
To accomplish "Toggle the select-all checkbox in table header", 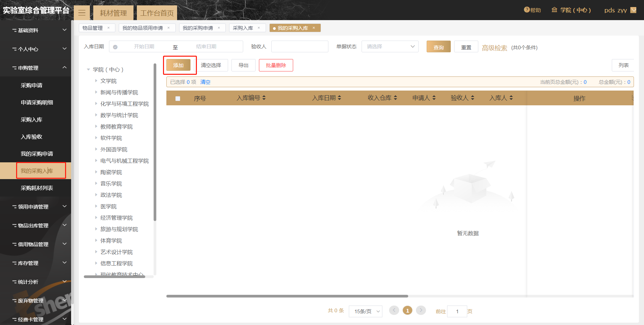I will point(178,98).
